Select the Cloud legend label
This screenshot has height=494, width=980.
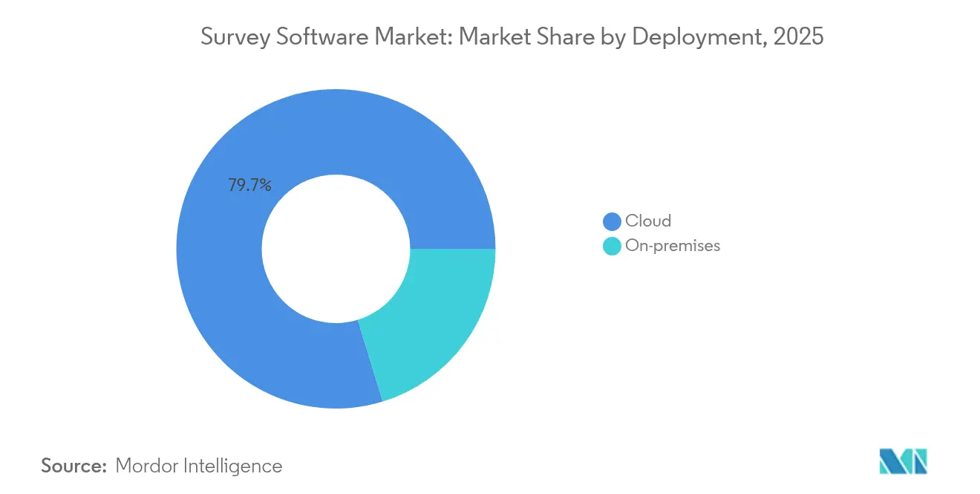click(x=648, y=221)
